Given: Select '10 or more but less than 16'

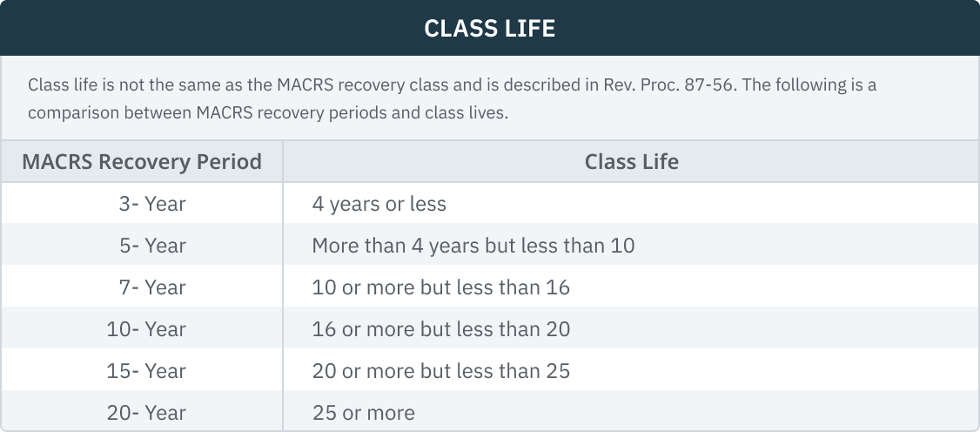Looking at the screenshot, I should (x=440, y=287).
